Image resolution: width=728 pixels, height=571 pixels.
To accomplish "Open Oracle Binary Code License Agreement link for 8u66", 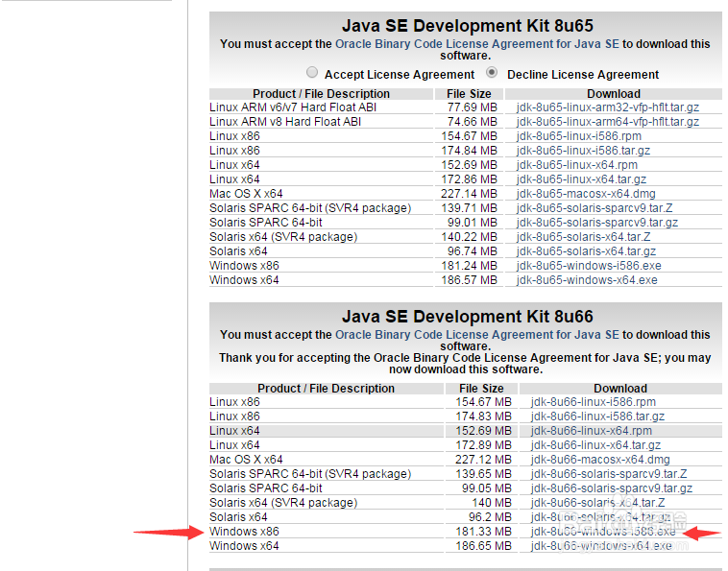I will [476, 335].
